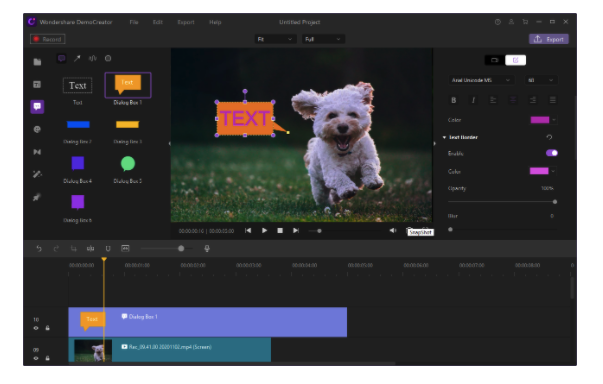Viewport: 603px width, 384px height.
Task: Redo the timeline action
Action: (56, 249)
